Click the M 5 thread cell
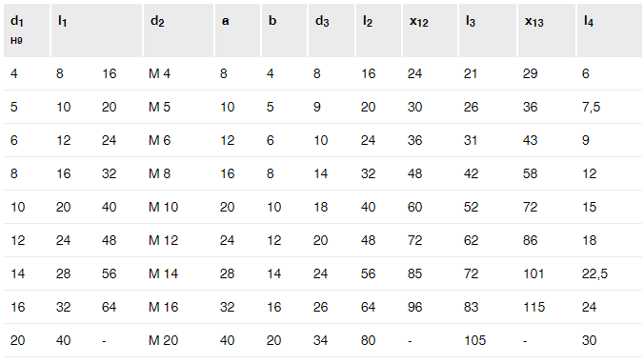Viewport: 644px width, 364px height. coord(159,107)
